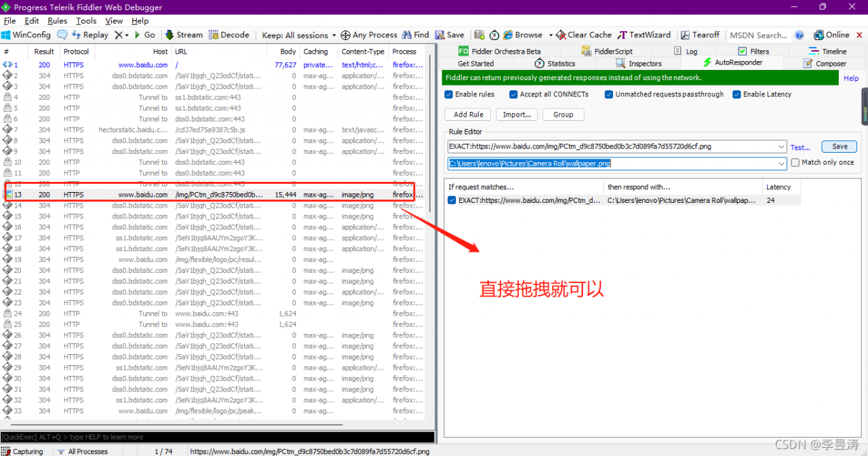This screenshot has height=456, width=868.
Task: Open the Tools menu
Action: [x=86, y=21]
